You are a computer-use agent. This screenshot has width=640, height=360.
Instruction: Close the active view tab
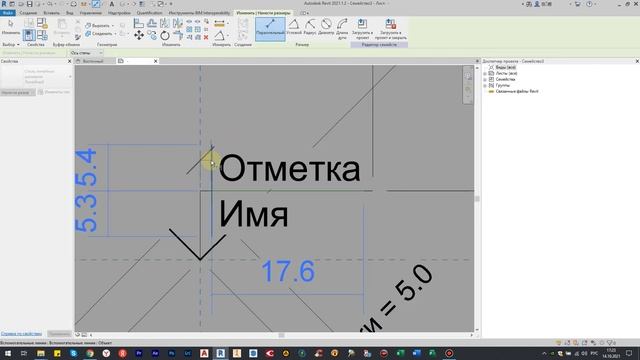click(x=156, y=61)
